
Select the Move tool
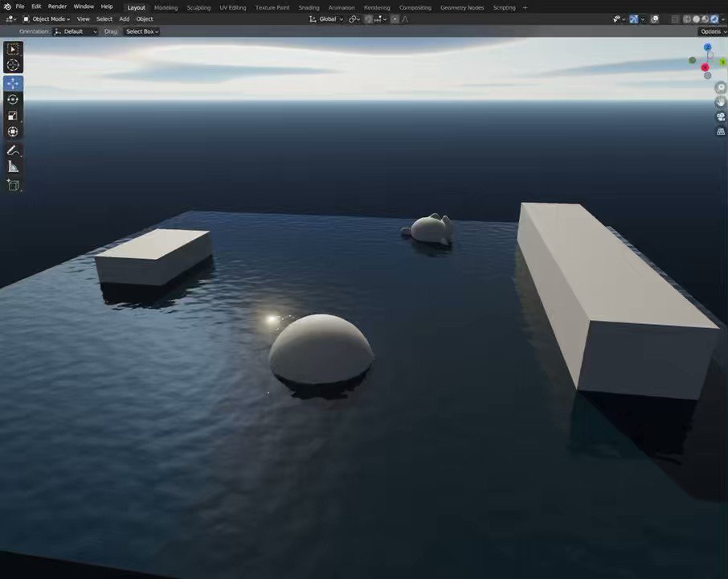pyautogui.click(x=13, y=83)
